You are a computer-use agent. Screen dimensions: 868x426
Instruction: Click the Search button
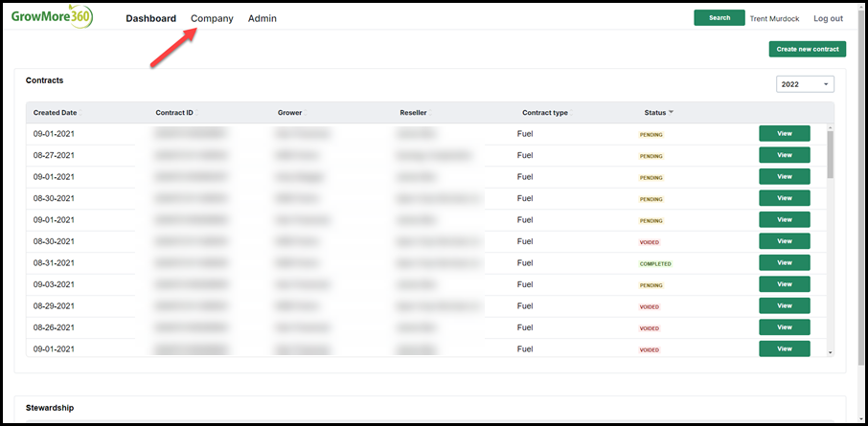point(720,17)
